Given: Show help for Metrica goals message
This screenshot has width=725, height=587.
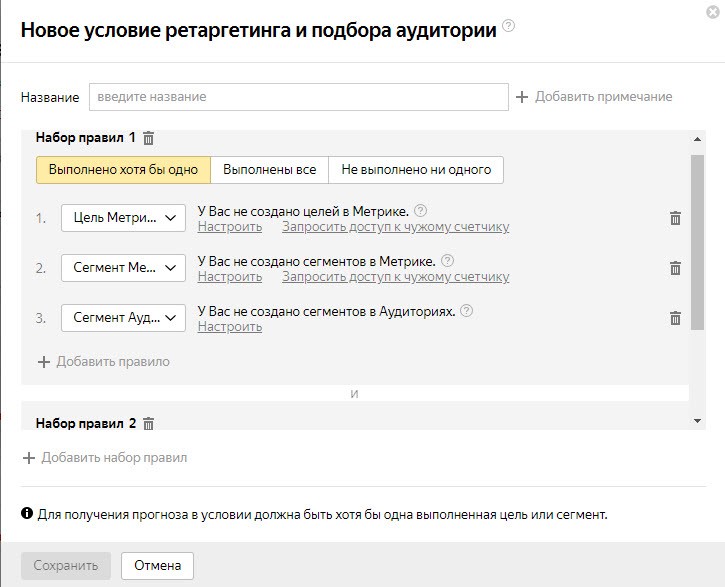Looking at the screenshot, I should [420, 211].
